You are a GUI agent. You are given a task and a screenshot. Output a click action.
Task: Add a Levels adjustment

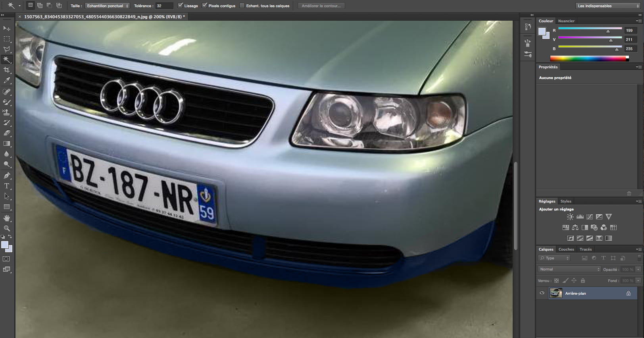click(x=580, y=216)
